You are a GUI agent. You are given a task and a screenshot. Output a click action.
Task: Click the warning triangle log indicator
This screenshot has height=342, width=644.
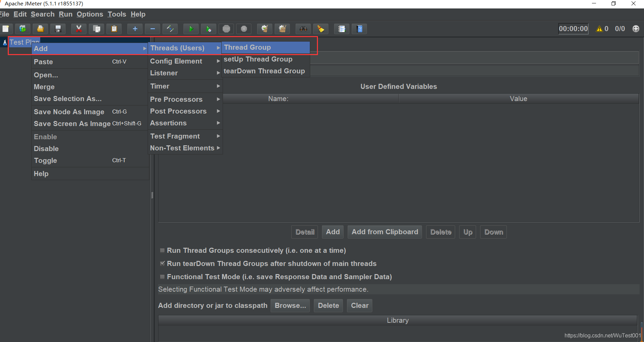(599, 29)
